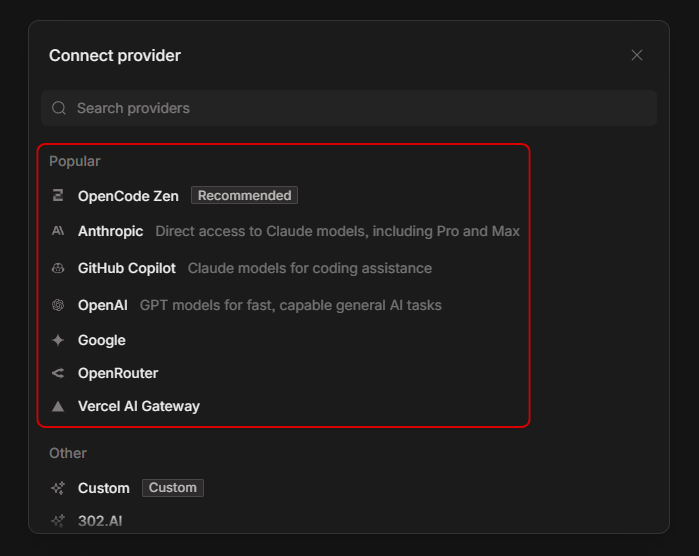Click the Recommended badge
Viewport: 699px width, 556px height.
point(244,195)
